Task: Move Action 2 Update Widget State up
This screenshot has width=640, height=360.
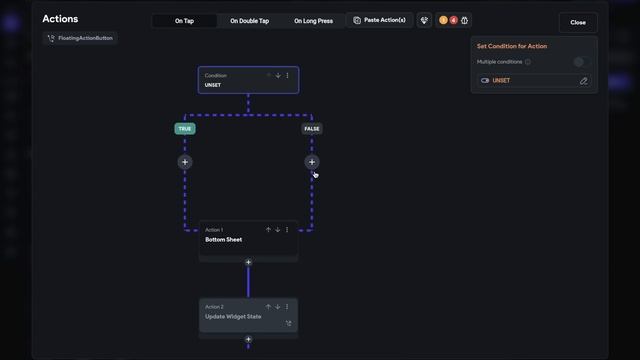Action: point(268,307)
